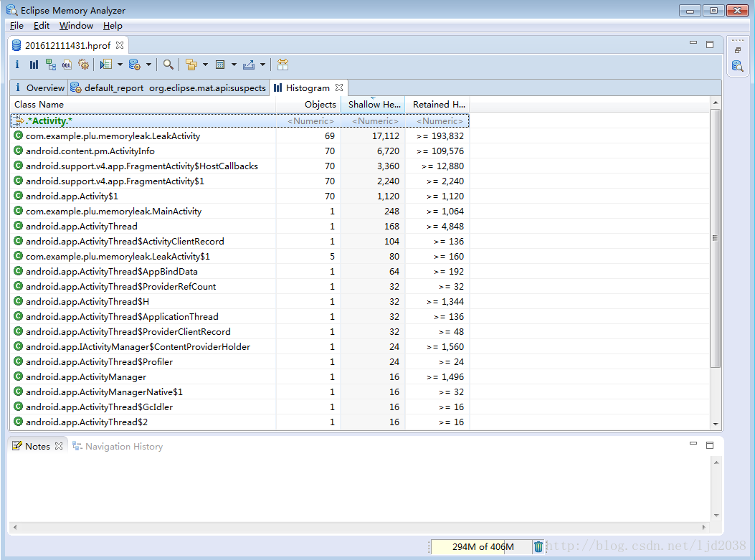Open the group result by dropdown arrow
Screen dimensions: 755x560
(x=205, y=65)
